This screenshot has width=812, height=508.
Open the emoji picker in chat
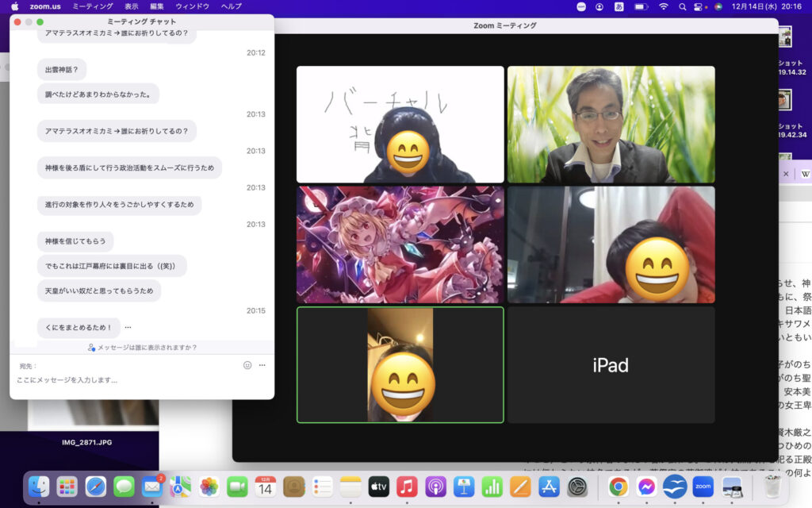click(247, 365)
